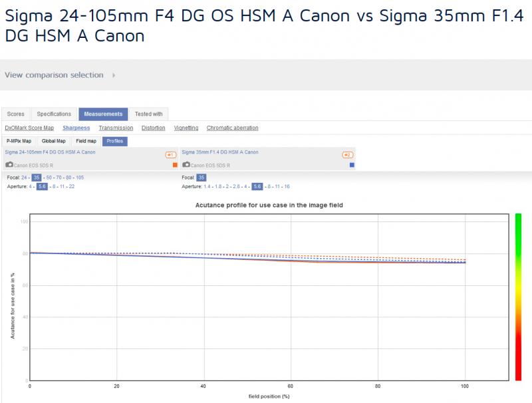This screenshot has width=532, height=403.
Task: Select the Profiles sub-tab
Action: [114, 141]
